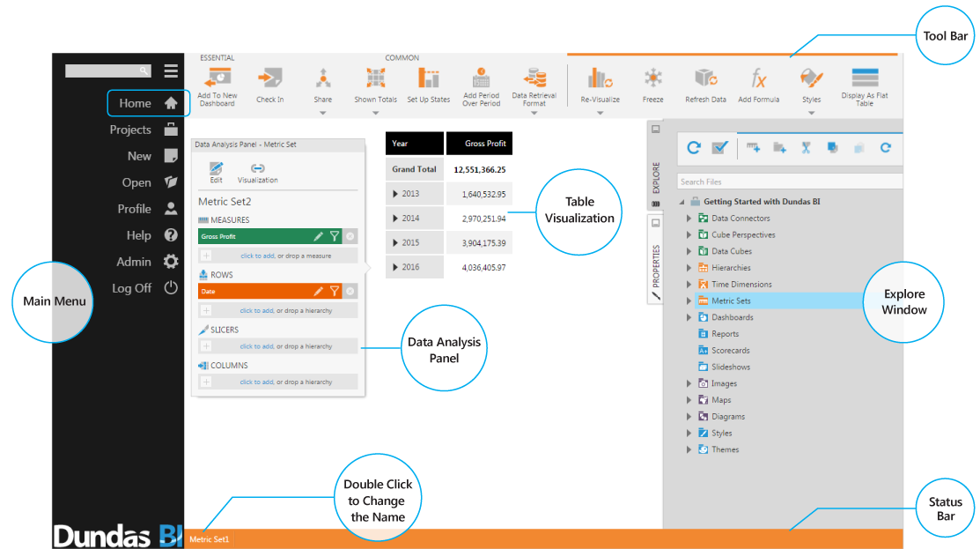Viewport: 980px width, 549px height.
Task: Expand the Hierarchies folder
Action: pyautogui.click(x=689, y=268)
